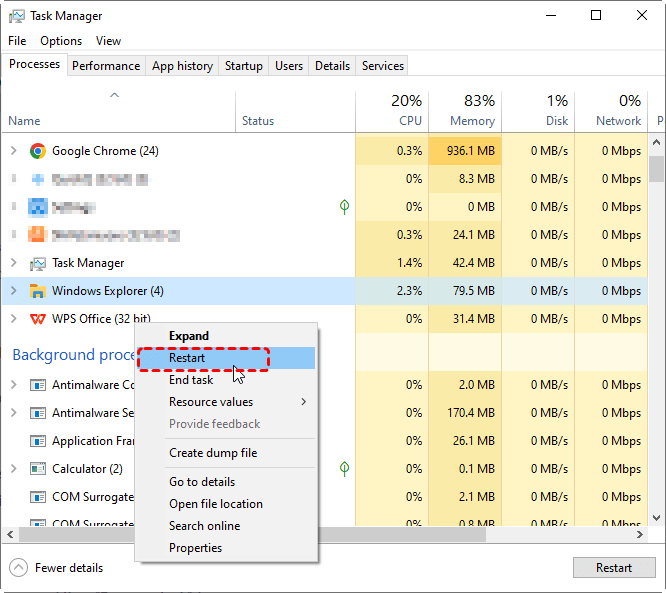Choose Search online in context menu
The image size is (666, 593).
227,526
